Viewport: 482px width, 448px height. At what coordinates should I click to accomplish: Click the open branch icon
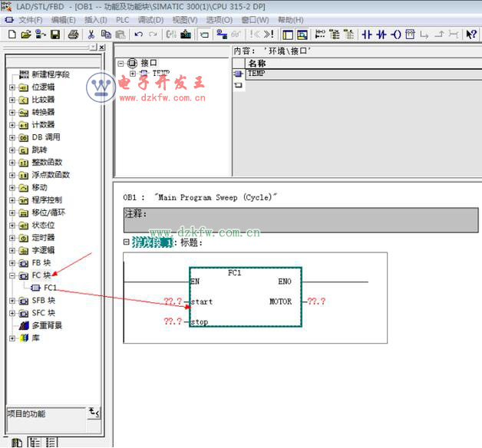424,35
